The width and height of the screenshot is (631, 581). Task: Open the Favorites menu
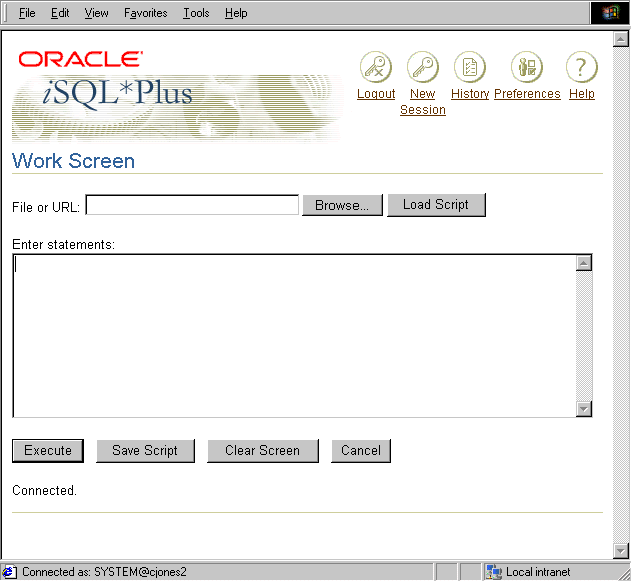click(x=146, y=13)
